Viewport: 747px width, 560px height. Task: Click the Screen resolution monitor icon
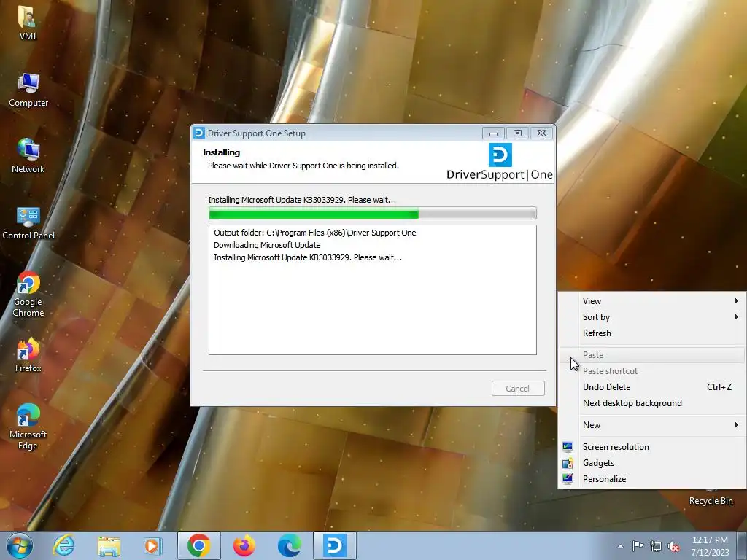click(568, 447)
